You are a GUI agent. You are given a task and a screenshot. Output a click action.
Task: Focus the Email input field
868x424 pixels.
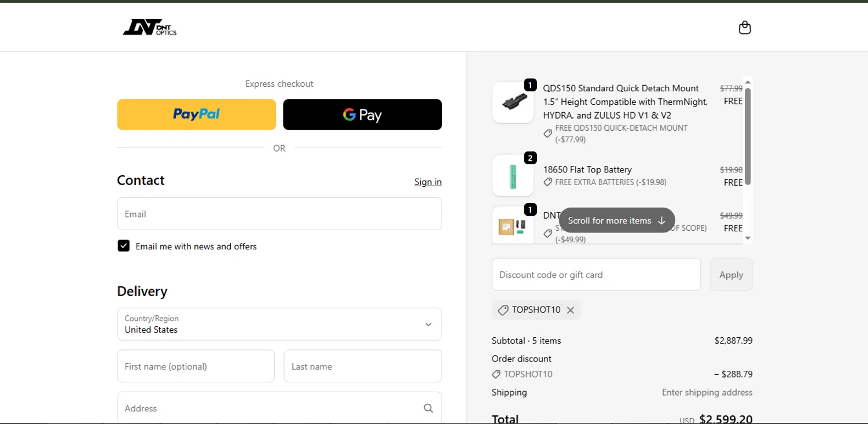[279, 214]
